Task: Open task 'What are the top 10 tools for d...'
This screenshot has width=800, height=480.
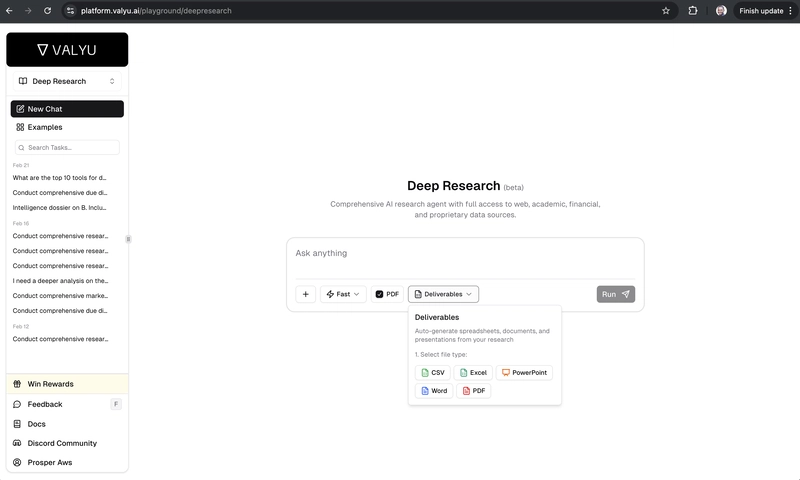Action: coord(60,178)
